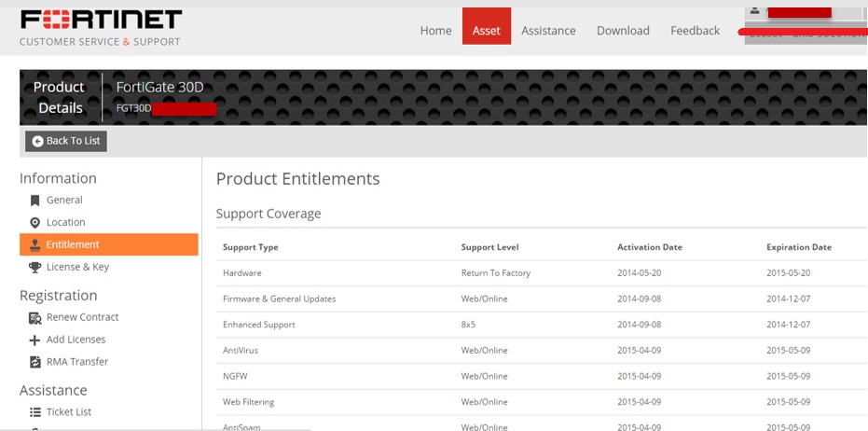This screenshot has width=868, height=431.
Task: Click the Location pin icon
Action: (34, 223)
